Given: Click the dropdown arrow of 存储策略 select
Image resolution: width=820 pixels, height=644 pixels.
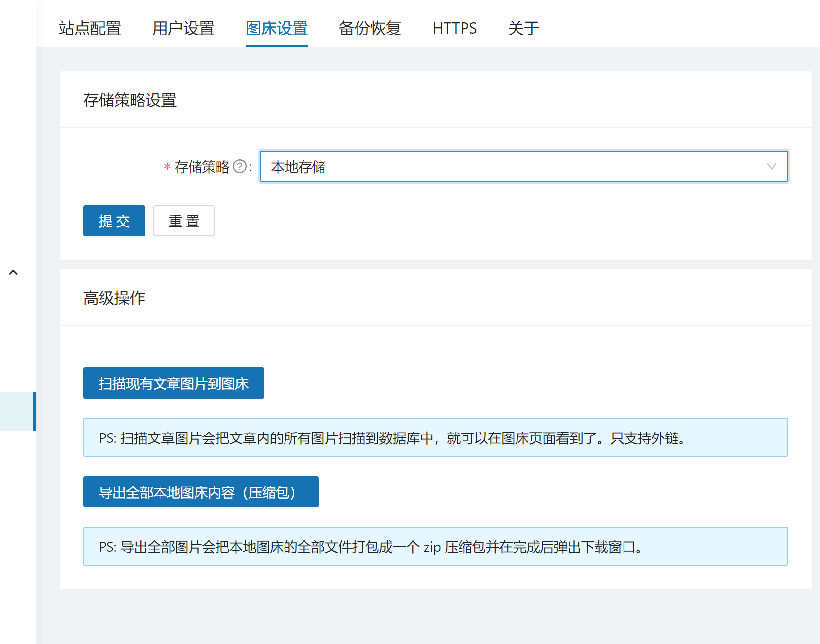Looking at the screenshot, I should 771,166.
